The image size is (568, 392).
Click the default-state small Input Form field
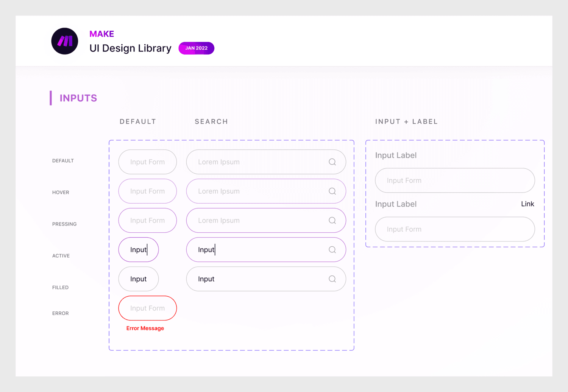tap(147, 162)
